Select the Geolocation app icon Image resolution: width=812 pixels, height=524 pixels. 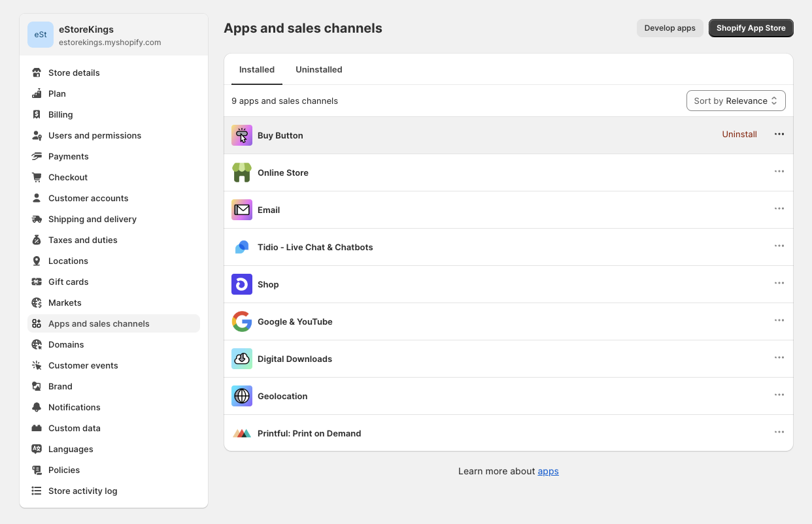[x=241, y=395]
